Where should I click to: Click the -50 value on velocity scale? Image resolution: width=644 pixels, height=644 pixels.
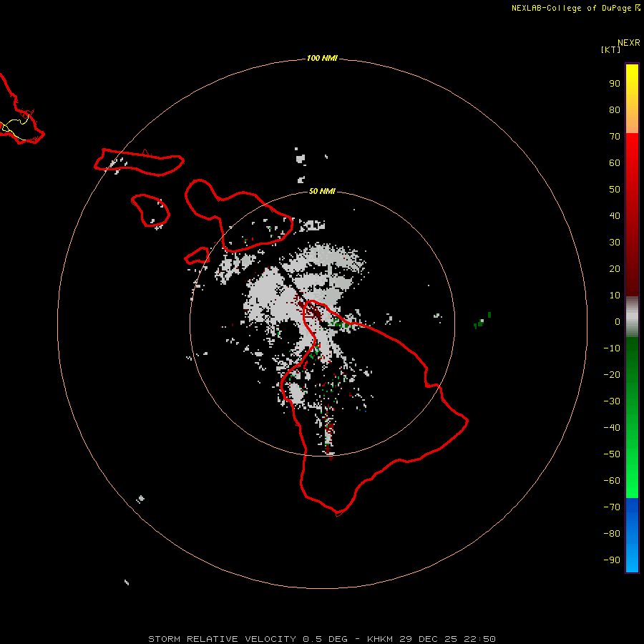pos(612,454)
